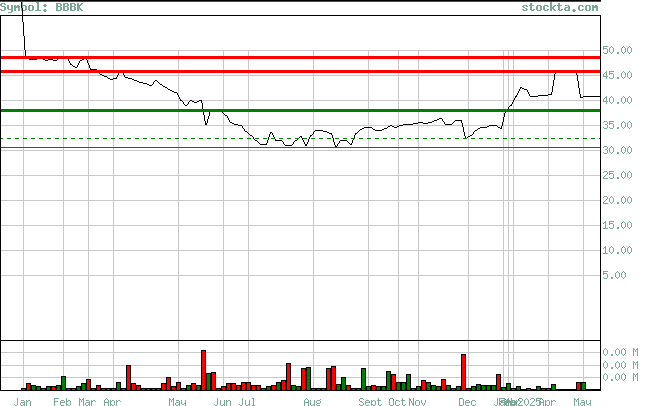Click the Jun month label
The image size is (655, 406).
click(222, 402)
